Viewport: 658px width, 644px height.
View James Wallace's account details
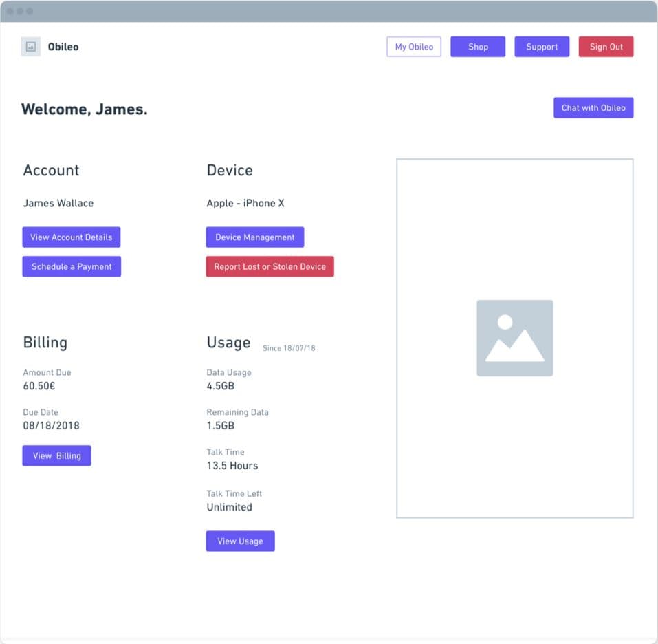(72, 237)
